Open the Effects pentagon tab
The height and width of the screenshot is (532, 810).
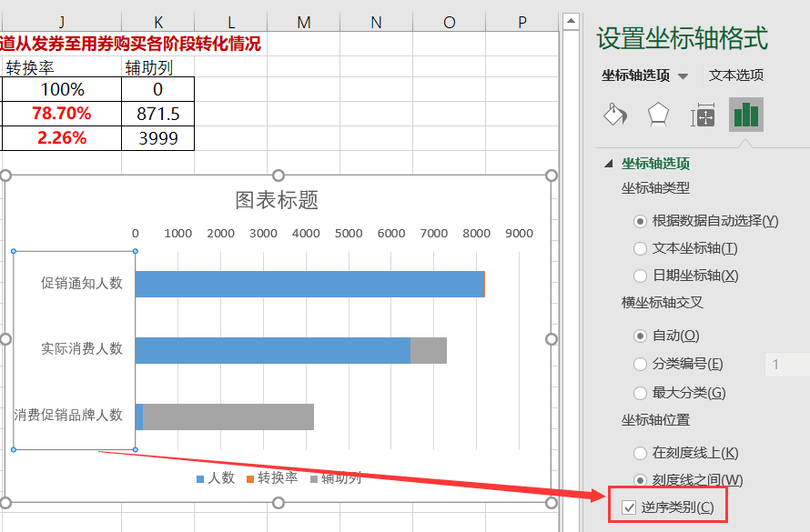(x=658, y=115)
